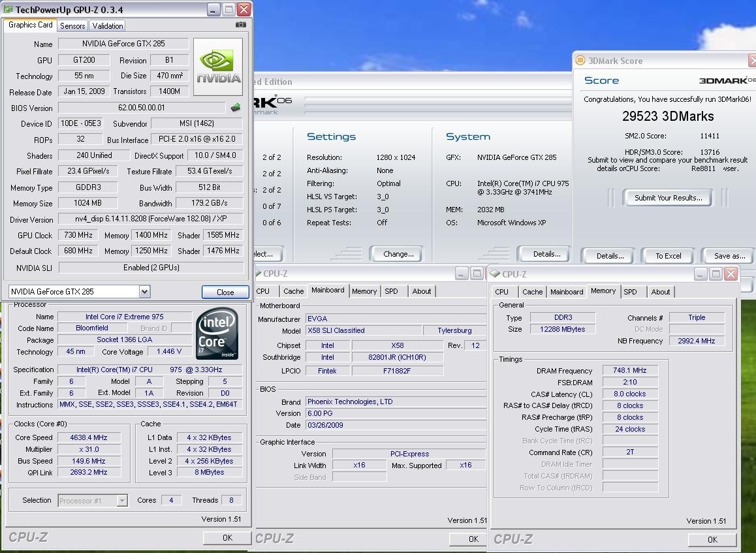Open the About tab in CPU-Z Memory window
Image resolution: width=756 pixels, height=553 pixels.
(x=661, y=292)
